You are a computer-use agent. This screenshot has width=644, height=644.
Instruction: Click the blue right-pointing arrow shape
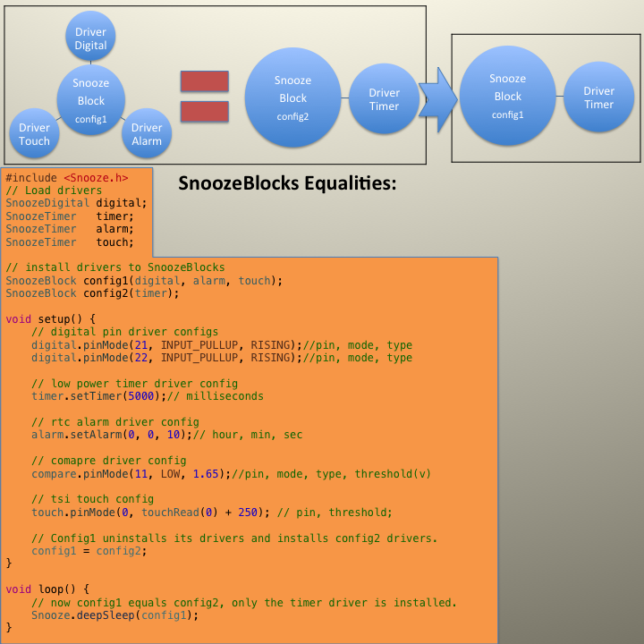point(437,99)
